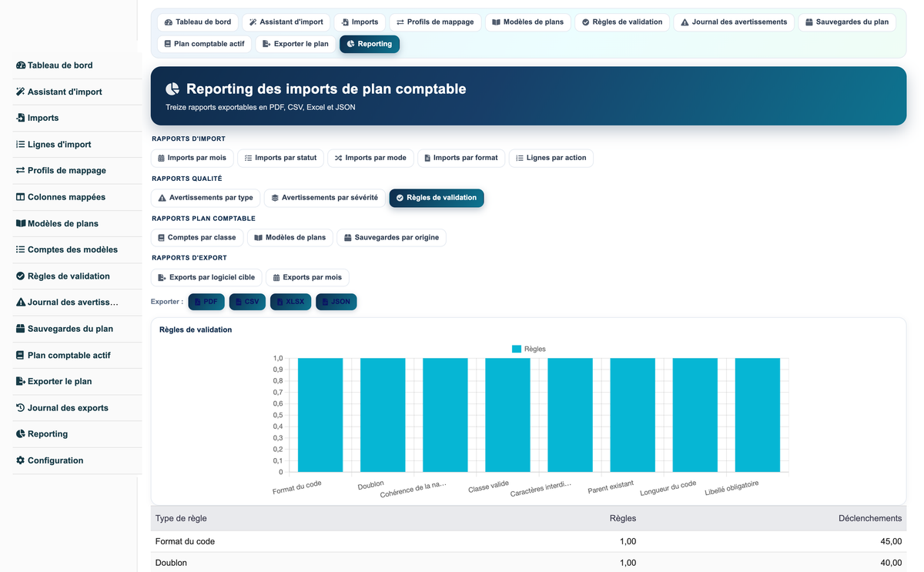Show the Imports par mois report

[x=192, y=158]
